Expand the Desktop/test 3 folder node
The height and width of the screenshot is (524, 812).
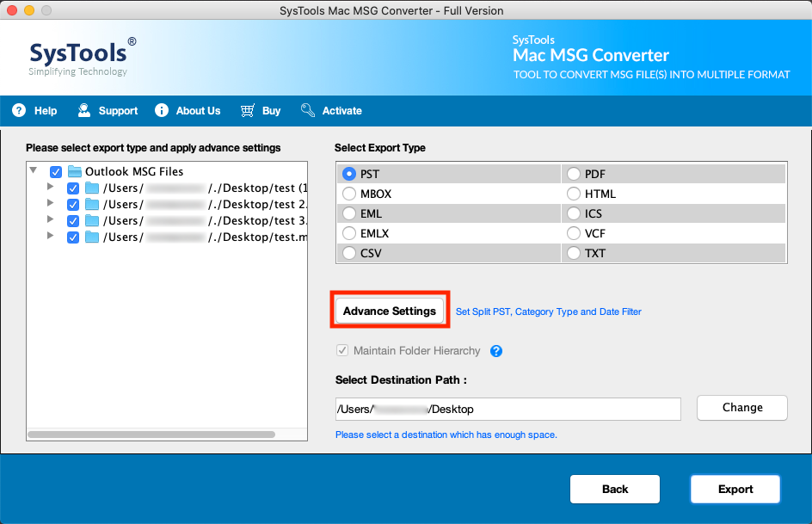click(50, 219)
